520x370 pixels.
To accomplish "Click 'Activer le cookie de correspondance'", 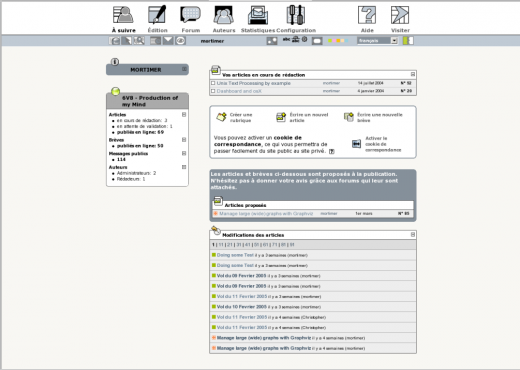I will click(377, 144).
